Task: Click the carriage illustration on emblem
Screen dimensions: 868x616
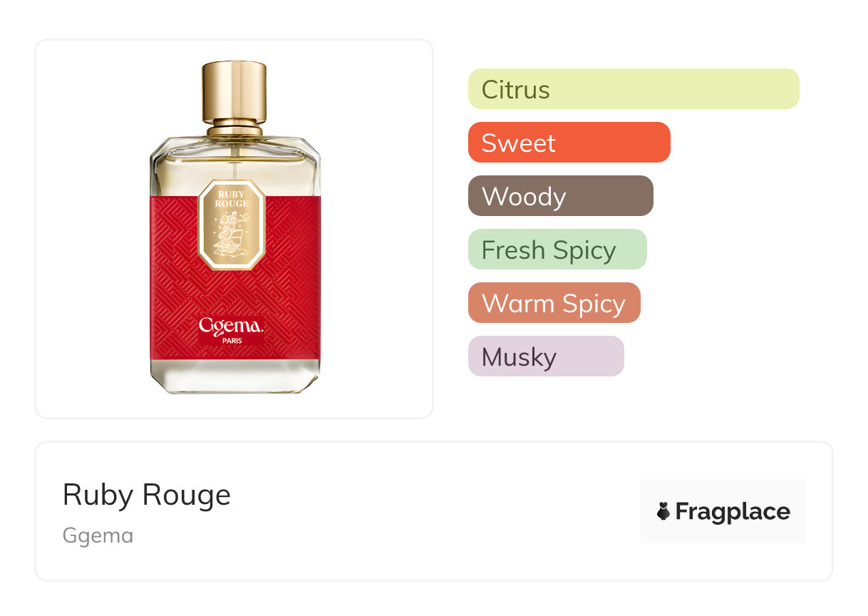Action: [x=228, y=236]
